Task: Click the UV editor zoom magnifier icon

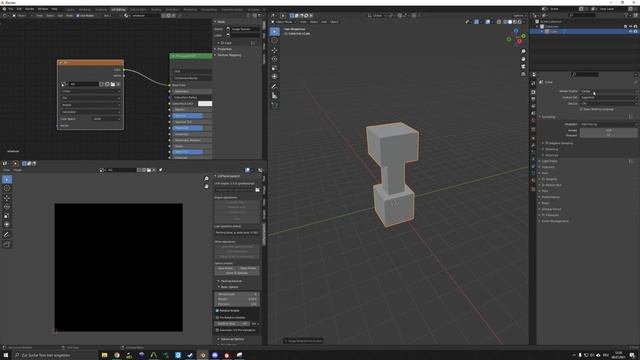Action: pyautogui.click(x=207, y=179)
